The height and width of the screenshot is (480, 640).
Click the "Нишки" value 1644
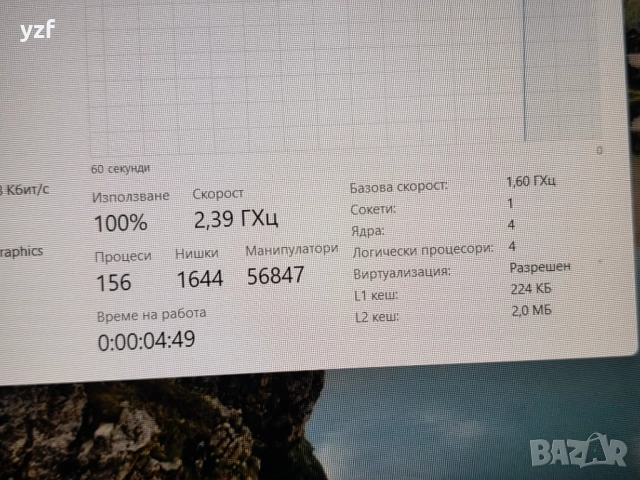click(199, 279)
